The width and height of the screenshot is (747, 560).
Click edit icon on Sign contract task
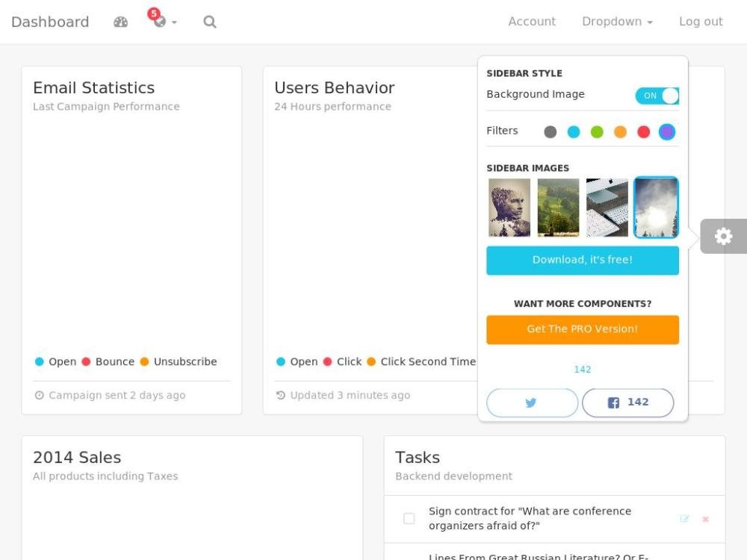[684, 519]
